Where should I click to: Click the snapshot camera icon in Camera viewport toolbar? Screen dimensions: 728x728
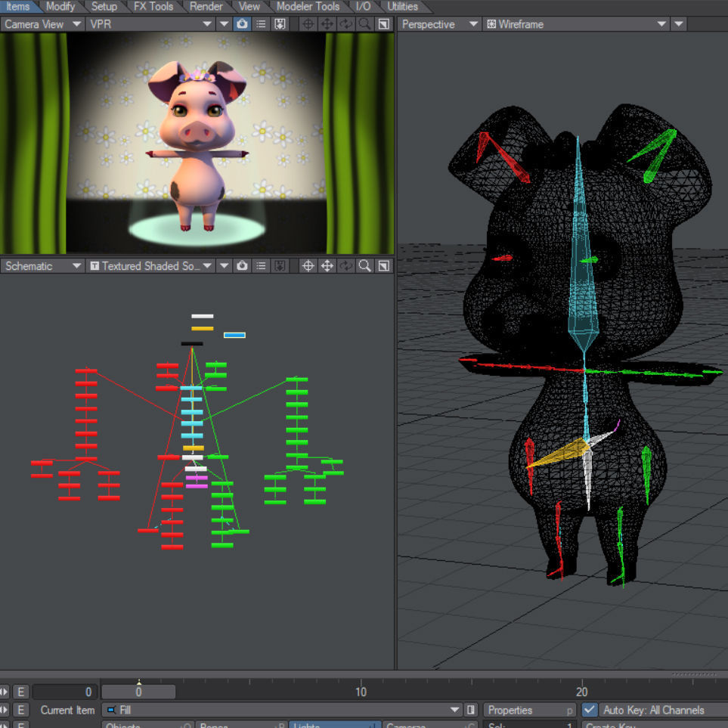(x=243, y=23)
